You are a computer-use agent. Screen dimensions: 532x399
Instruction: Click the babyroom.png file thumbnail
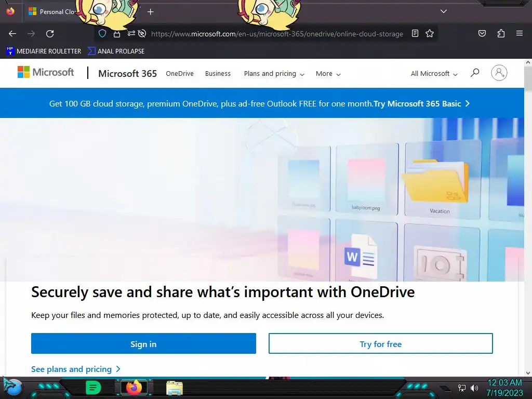(366, 179)
